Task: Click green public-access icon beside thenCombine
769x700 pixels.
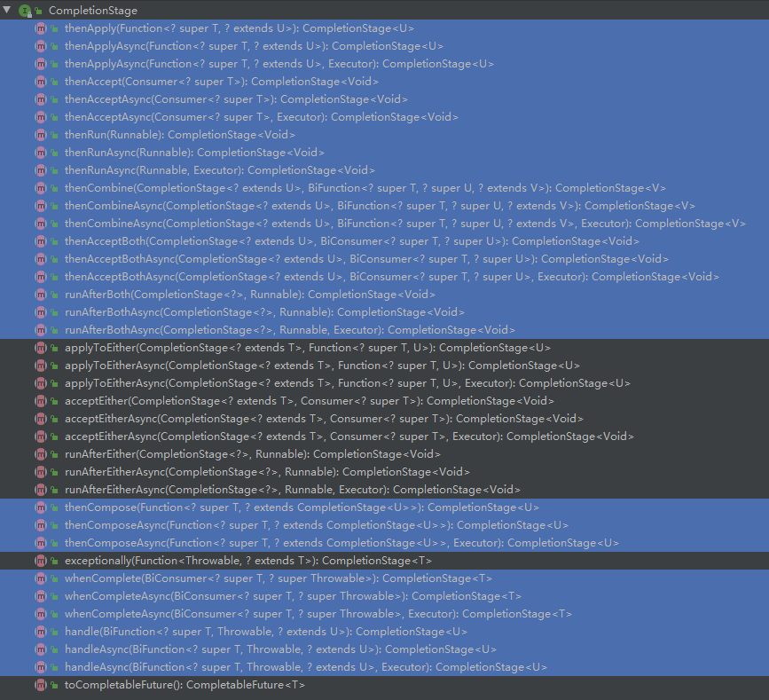Action: (x=54, y=188)
